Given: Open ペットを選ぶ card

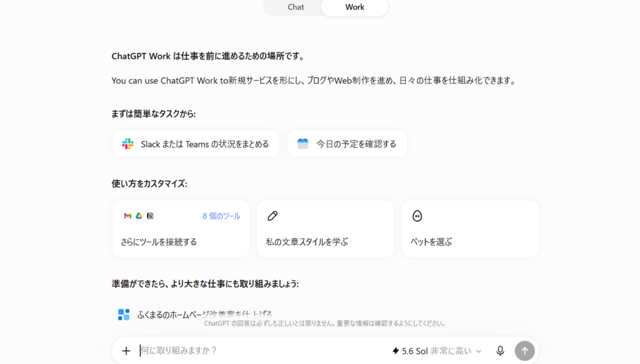Looking at the screenshot, I should (470, 229).
